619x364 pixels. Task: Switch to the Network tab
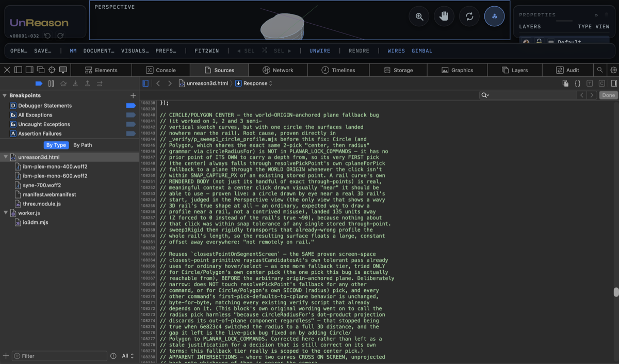(278, 70)
